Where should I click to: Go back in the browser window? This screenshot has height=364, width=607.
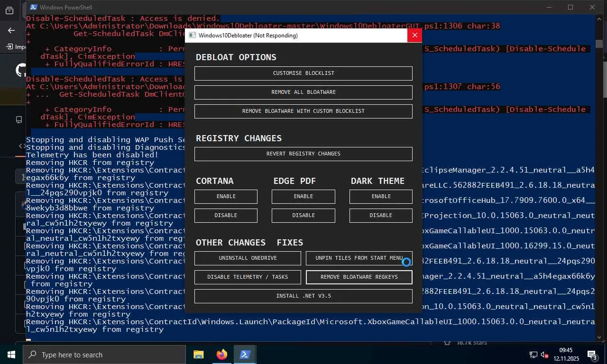coord(11,30)
